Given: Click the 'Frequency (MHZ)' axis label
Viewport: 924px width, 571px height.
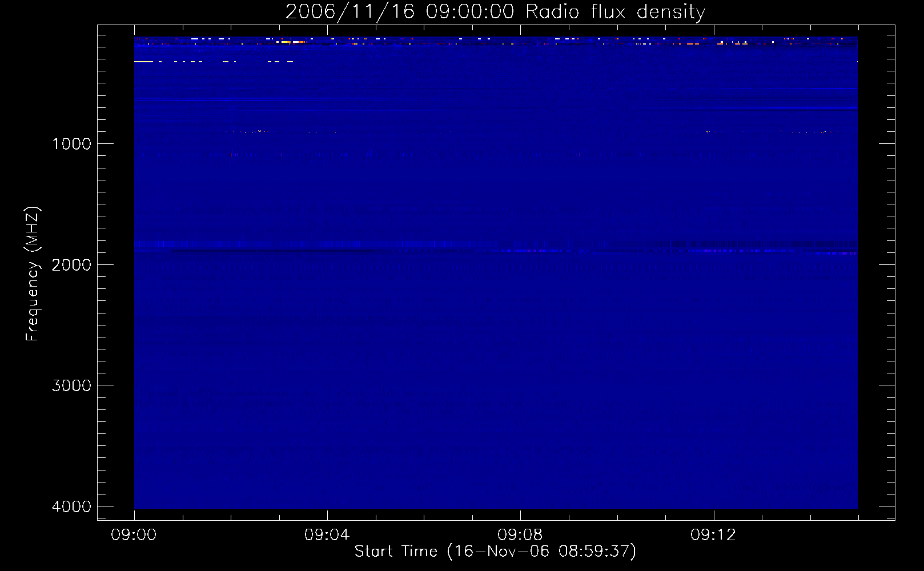Looking at the screenshot, I should [x=33, y=274].
